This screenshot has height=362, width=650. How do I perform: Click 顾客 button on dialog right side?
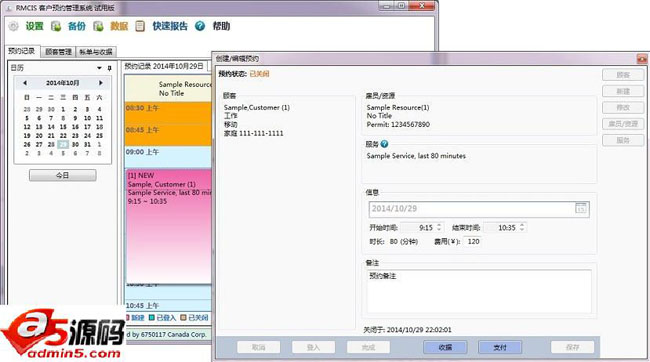point(623,75)
